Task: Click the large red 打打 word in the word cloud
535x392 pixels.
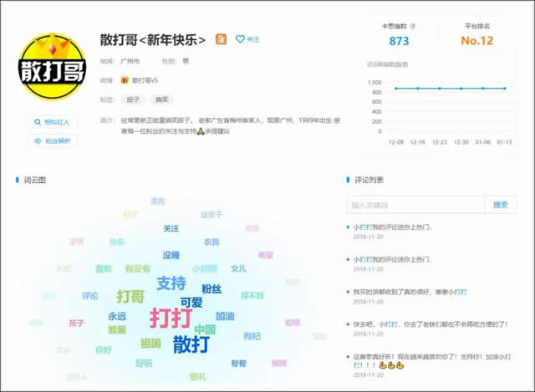Action: click(x=171, y=318)
